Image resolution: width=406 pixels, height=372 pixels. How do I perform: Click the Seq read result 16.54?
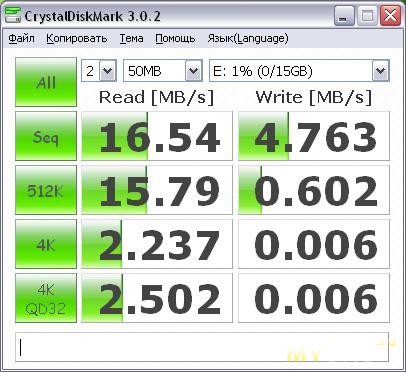coord(157,136)
